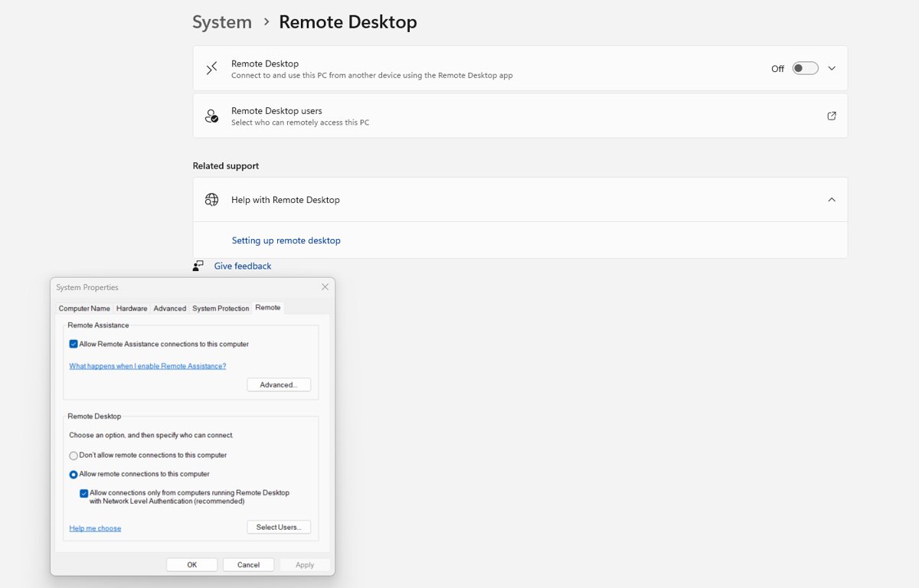Open Setting up remote desktop link
919x588 pixels.
(x=286, y=240)
